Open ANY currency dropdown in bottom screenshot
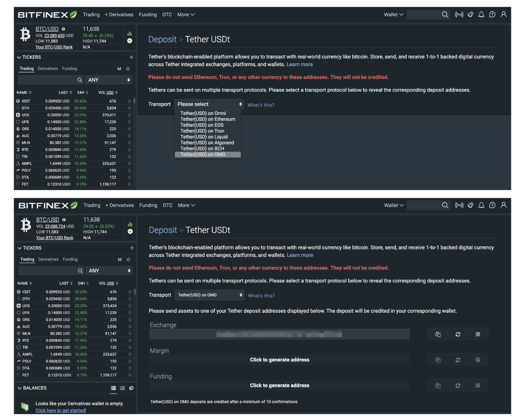Screen dimensions: 527x420 click(x=109, y=271)
